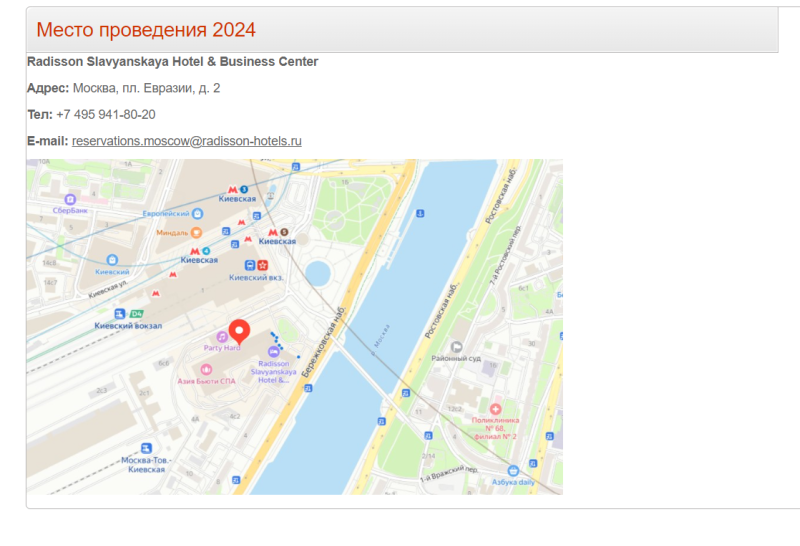Click the 1-й Вражский пер. street label
Image resolution: width=800 pixels, height=546 pixels.
click(449, 474)
